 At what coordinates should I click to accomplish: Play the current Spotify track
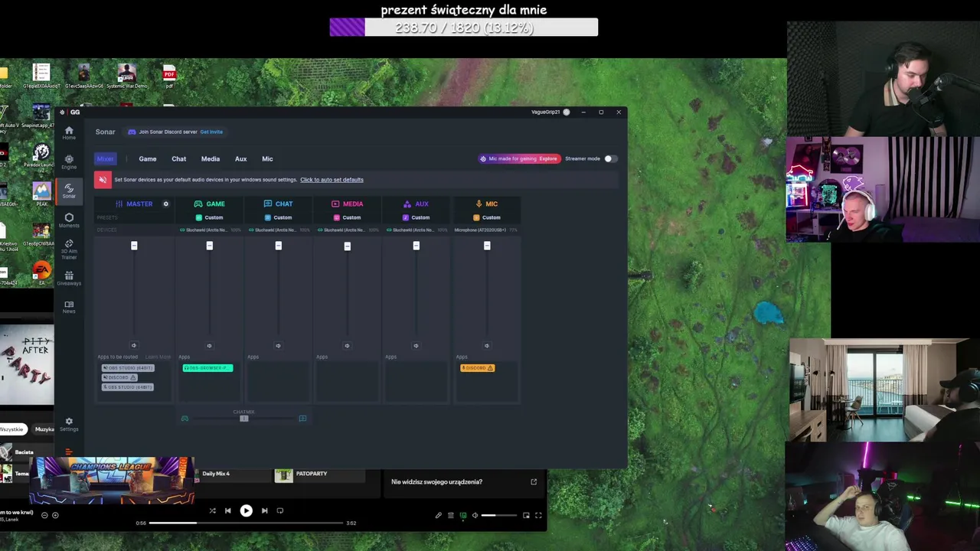(246, 510)
